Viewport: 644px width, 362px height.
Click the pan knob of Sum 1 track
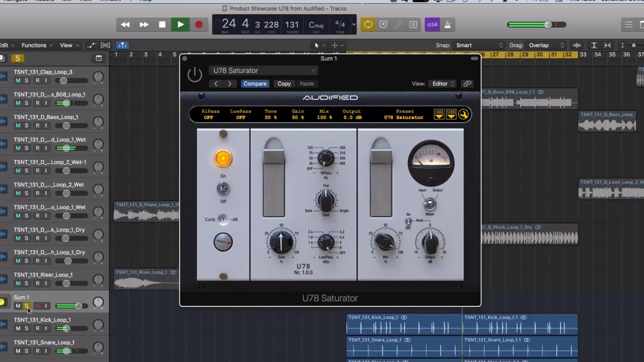(x=98, y=302)
